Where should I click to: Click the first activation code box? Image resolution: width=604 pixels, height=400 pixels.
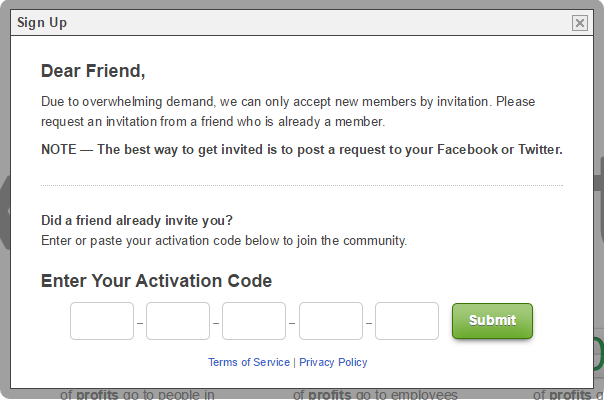coord(102,321)
